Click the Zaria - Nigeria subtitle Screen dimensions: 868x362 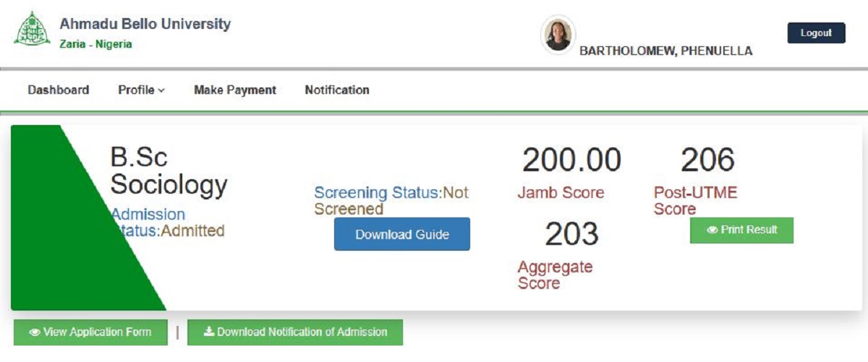click(x=95, y=44)
